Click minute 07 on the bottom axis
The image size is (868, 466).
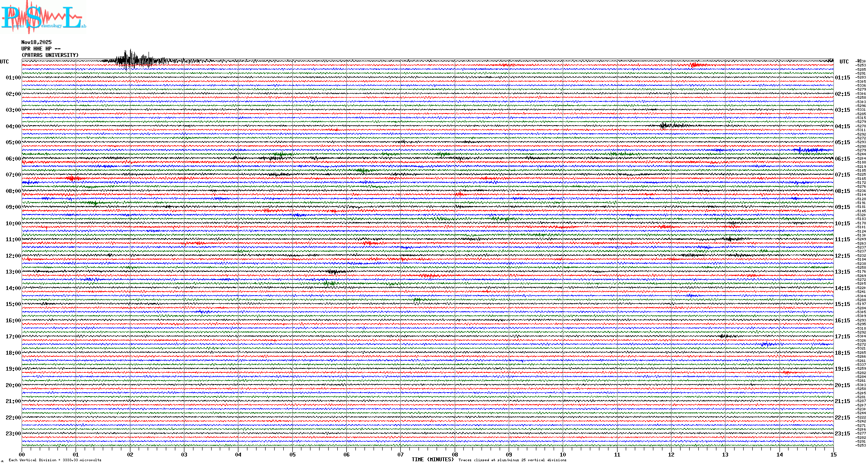tap(401, 454)
